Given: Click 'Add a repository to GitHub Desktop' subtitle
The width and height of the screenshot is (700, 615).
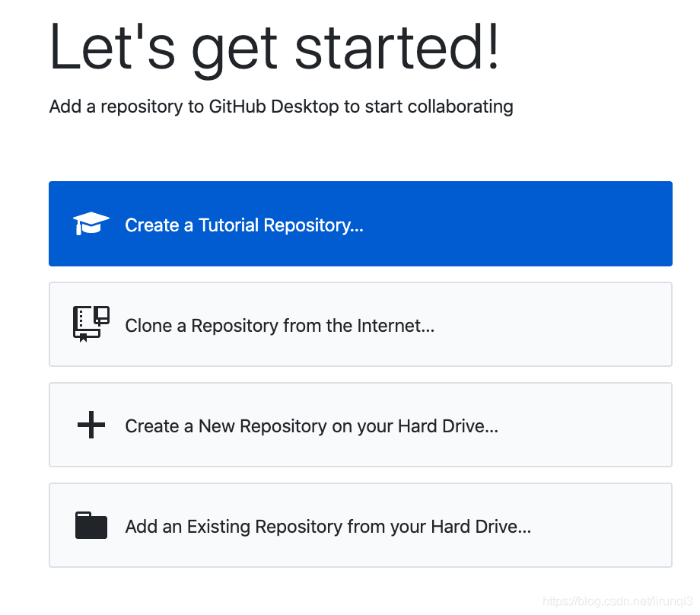Looking at the screenshot, I should [282, 107].
